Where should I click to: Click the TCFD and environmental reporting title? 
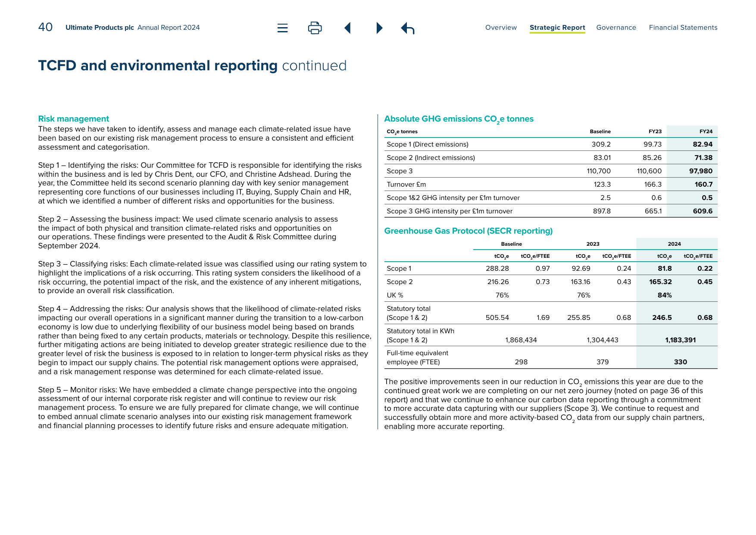(x=158, y=66)
